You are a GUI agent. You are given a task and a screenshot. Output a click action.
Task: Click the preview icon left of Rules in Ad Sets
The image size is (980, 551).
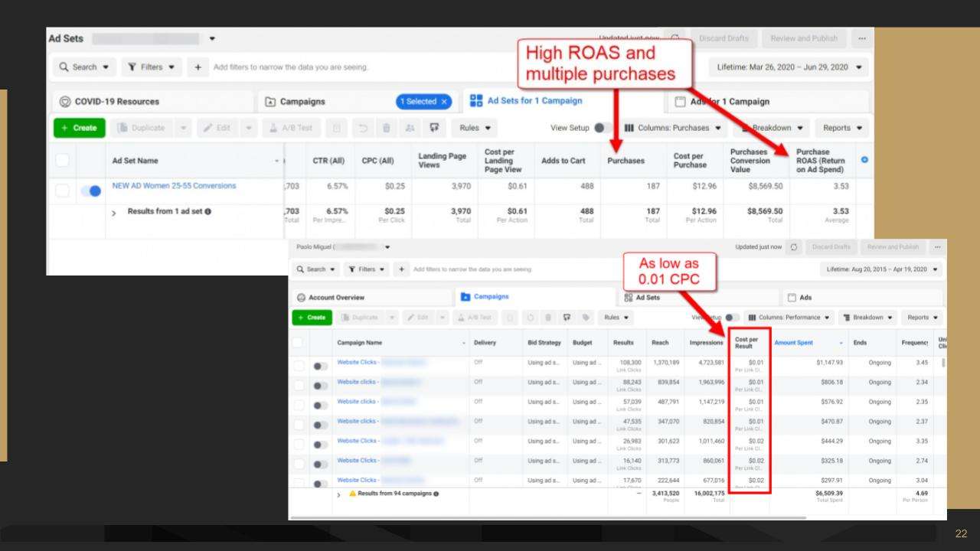click(x=435, y=128)
